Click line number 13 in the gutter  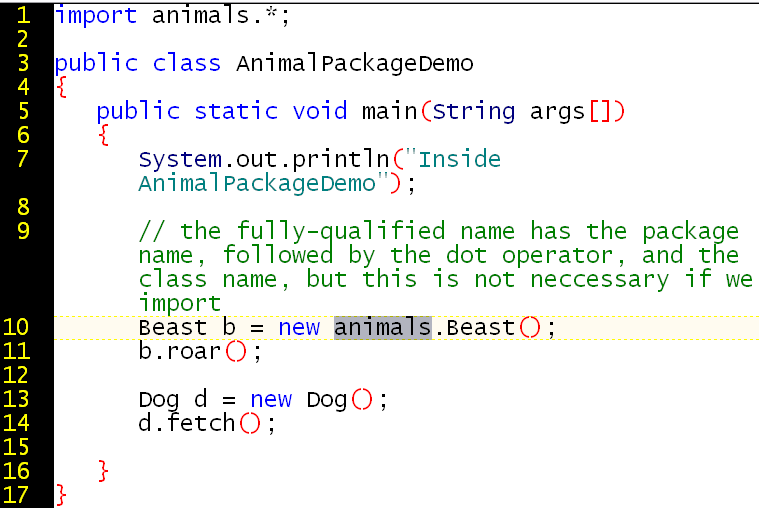(16, 399)
